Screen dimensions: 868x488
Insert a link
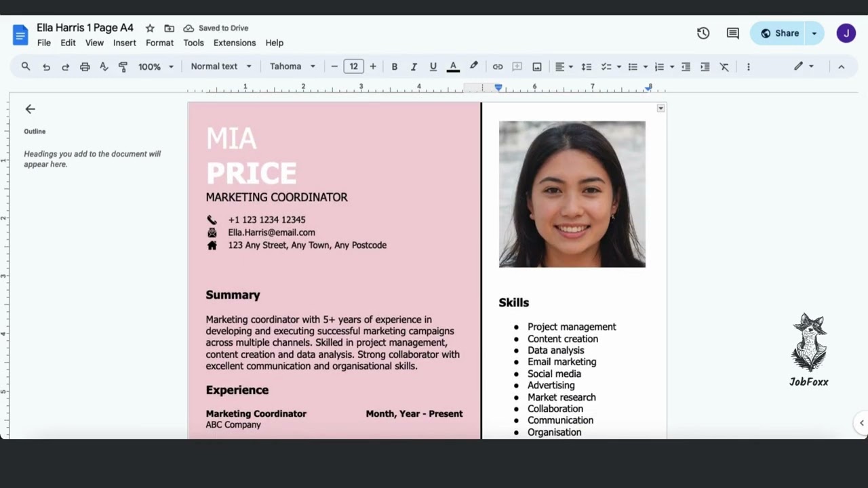498,66
